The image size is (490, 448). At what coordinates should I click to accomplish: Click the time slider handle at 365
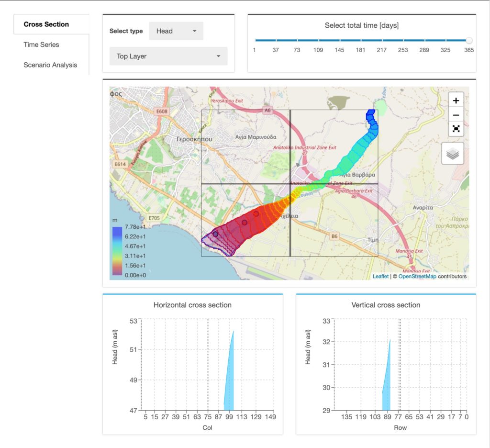pyautogui.click(x=469, y=40)
